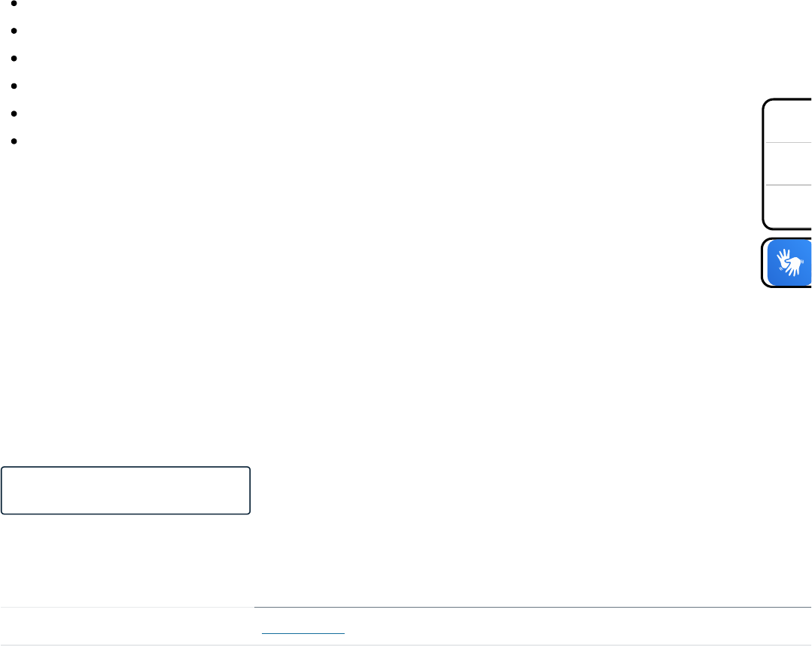
Task: Click the fifth bullet point in the list
Action: click(x=14, y=114)
